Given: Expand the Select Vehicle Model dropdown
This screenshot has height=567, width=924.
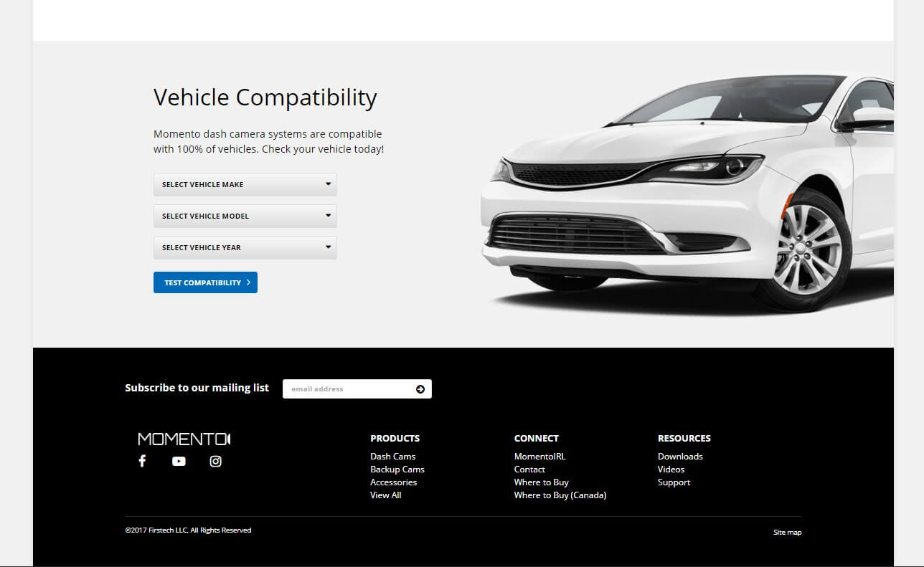Looking at the screenshot, I should [245, 216].
